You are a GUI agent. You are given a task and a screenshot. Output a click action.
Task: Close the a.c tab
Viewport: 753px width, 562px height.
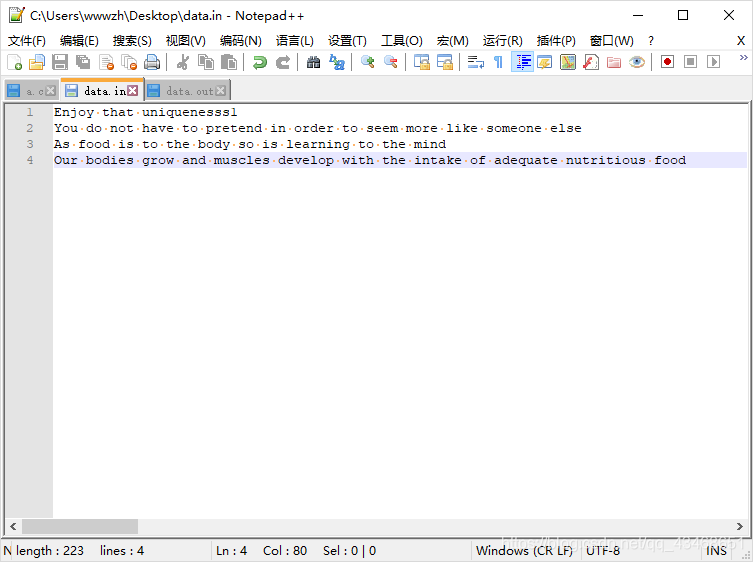pyautogui.click(x=50, y=91)
